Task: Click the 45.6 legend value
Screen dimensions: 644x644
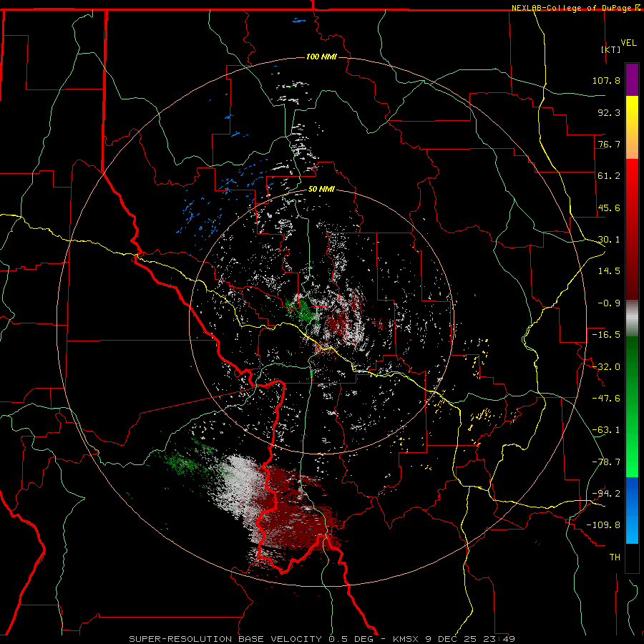Action: 609,208
